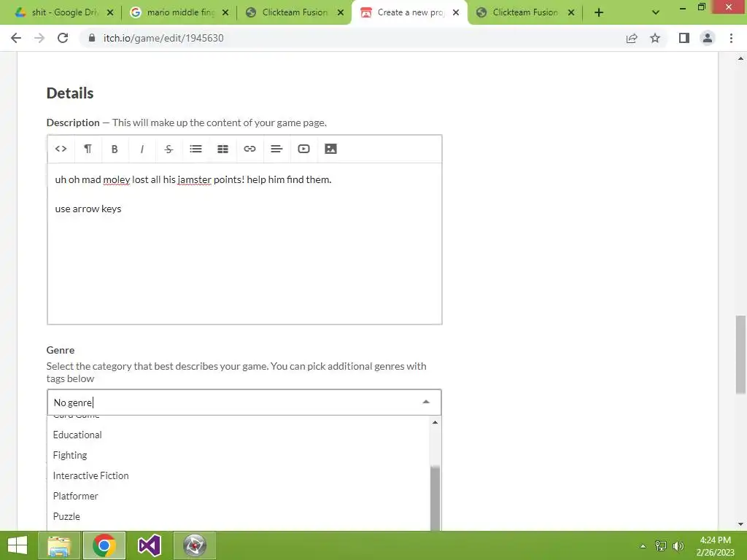Click the genre list scroll-up arrow
The height and width of the screenshot is (560, 747).
tap(435, 422)
